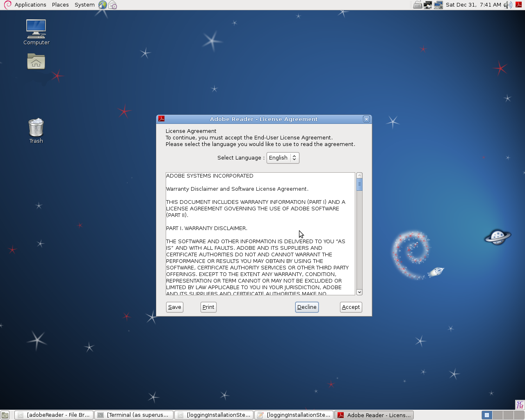Image resolution: width=525 pixels, height=420 pixels.
Task: Launch the mail client envelope icon
Action: click(113, 5)
